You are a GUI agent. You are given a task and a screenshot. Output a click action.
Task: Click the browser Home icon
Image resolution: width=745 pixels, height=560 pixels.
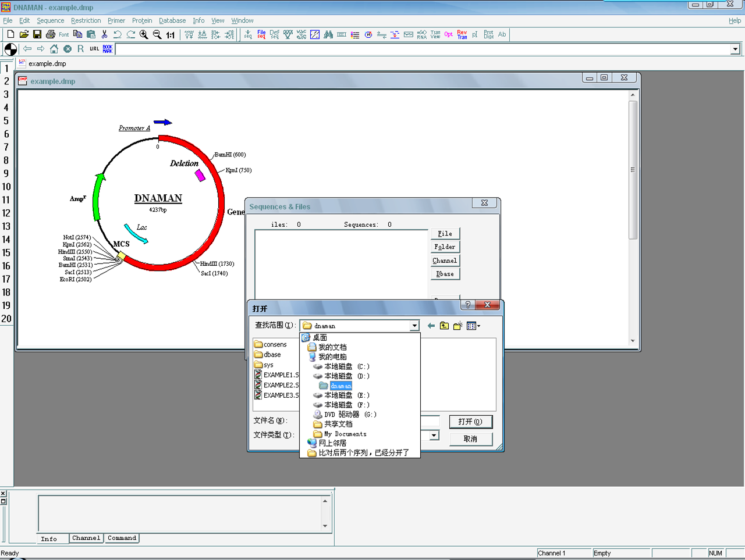tap(54, 49)
